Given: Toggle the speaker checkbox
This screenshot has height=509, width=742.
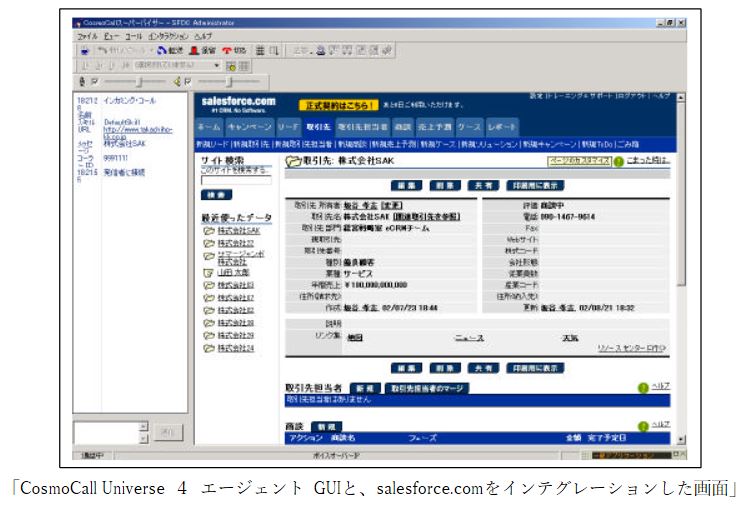Looking at the screenshot, I should [188, 82].
